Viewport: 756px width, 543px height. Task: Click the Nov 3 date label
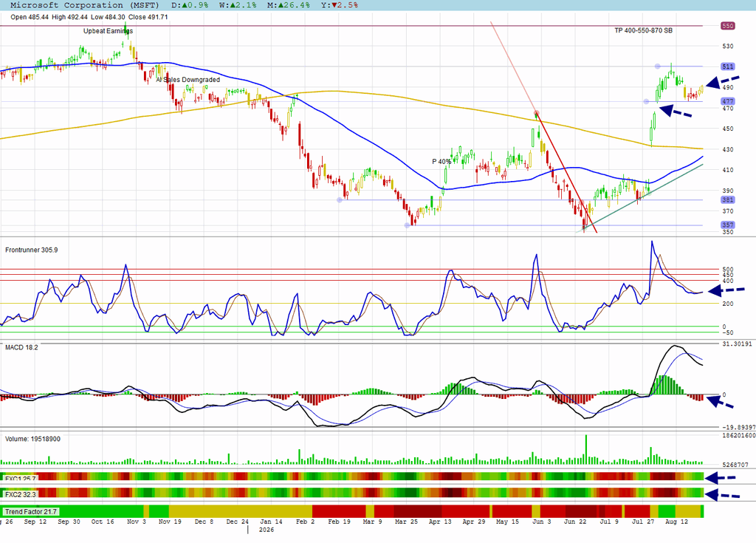pos(137,522)
